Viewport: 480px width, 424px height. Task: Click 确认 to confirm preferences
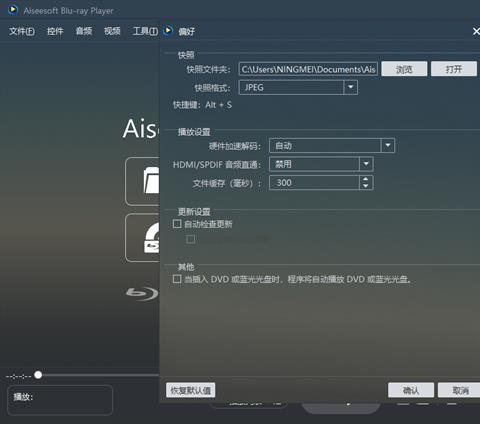click(x=411, y=390)
